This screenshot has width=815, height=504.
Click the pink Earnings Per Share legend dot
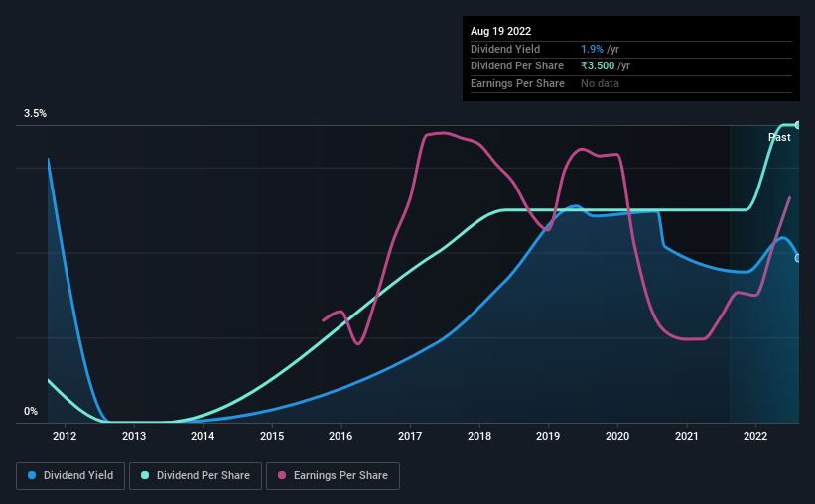[282, 475]
